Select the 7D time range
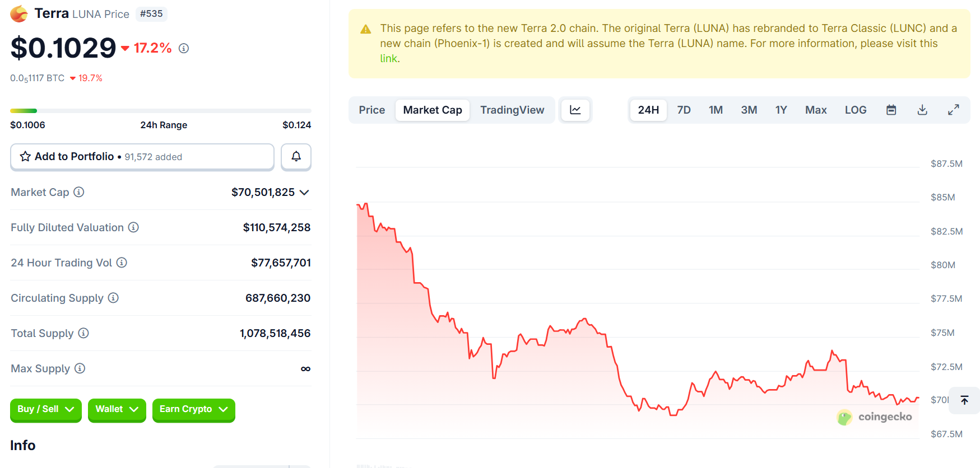 point(684,110)
